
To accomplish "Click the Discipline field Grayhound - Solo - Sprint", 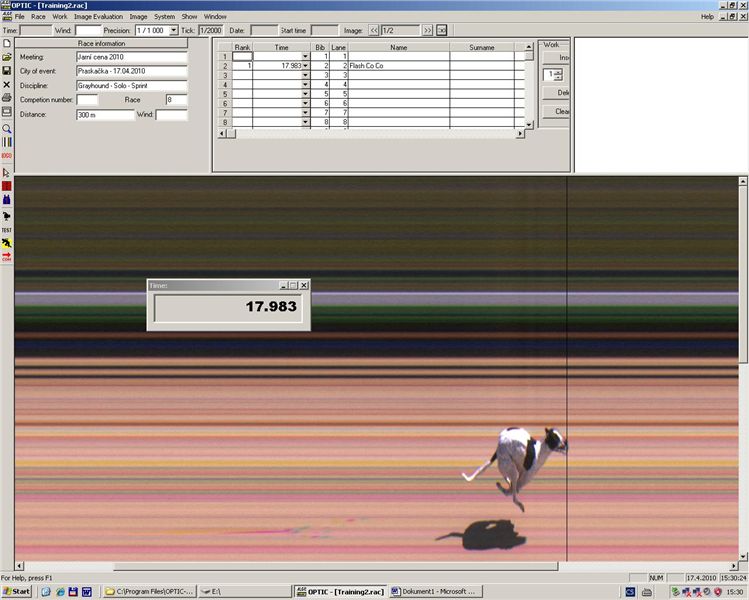I will (x=131, y=86).
